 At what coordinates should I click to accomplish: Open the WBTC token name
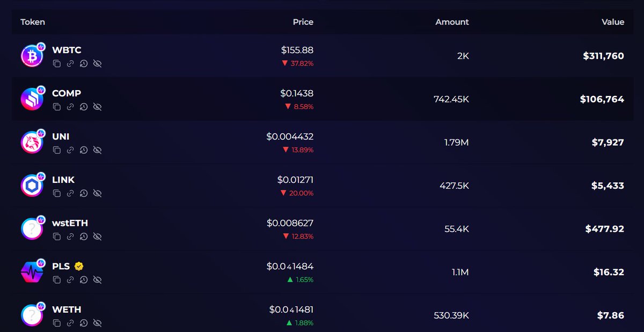tap(67, 50)
